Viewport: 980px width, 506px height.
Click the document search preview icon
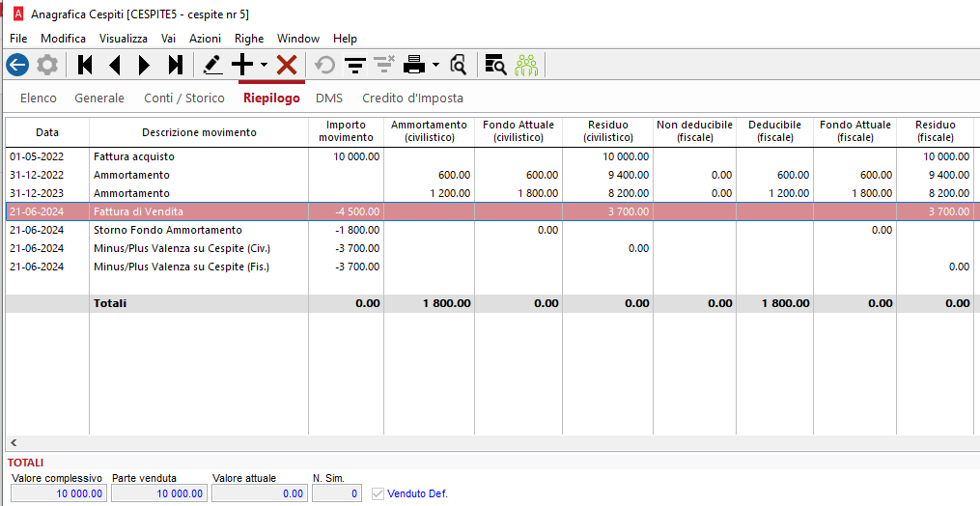(x=458, y=65)
